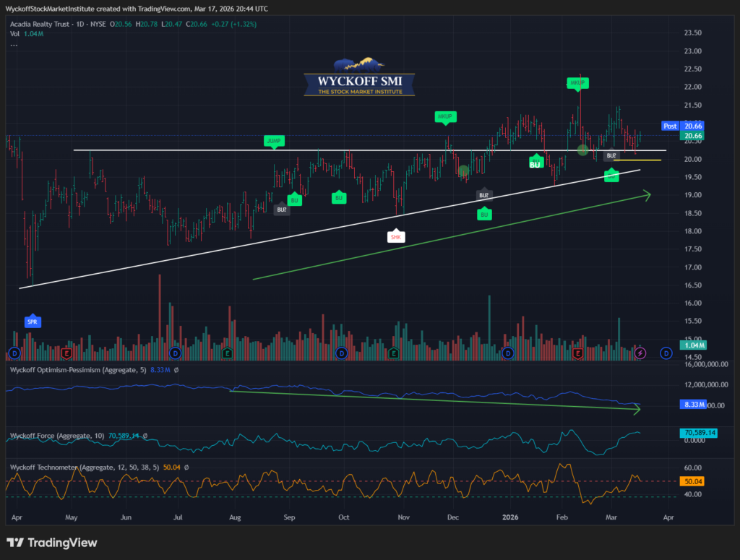Click the blue SPR spring label

[x=33, y=322]
